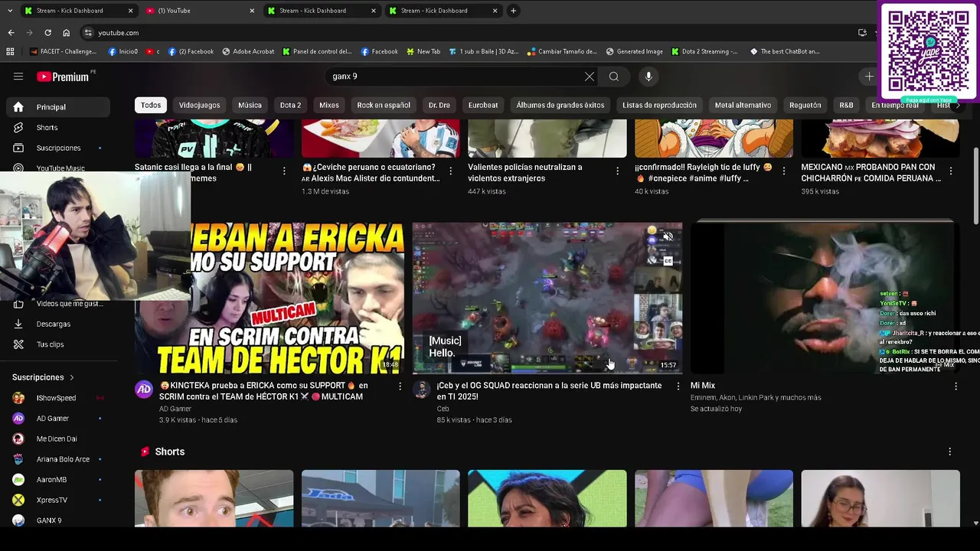This screenshot has height=551, width=980.
Task: Open options for MEXICANO PROBANDO PAN video
Action: 950,171
